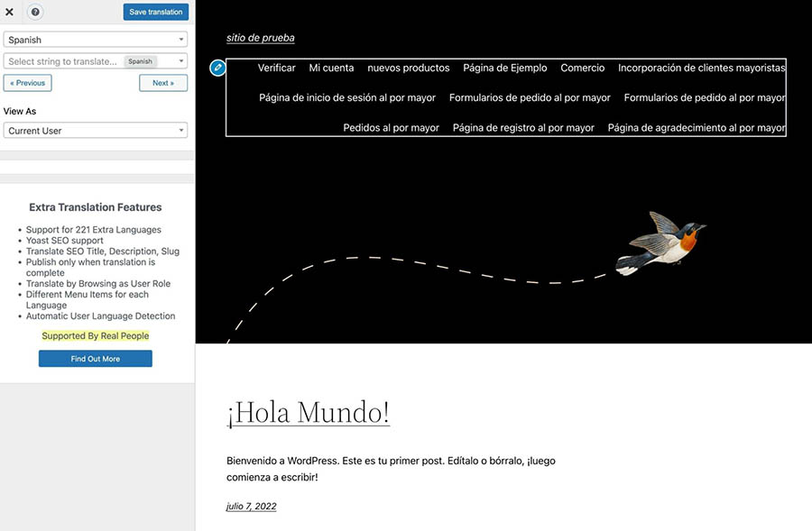This screenshot has height=531, width=812.
Task: Go to the Next string
Action: [162, 83]
